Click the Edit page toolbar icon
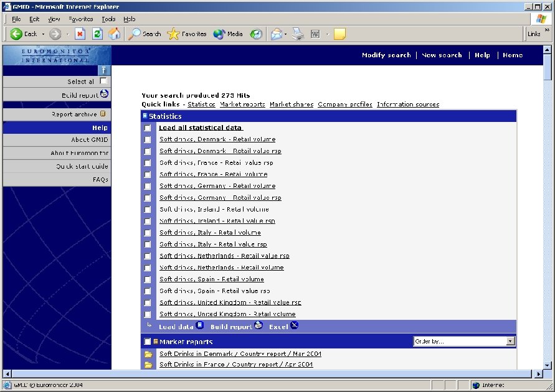 click(x=315, y=34)
